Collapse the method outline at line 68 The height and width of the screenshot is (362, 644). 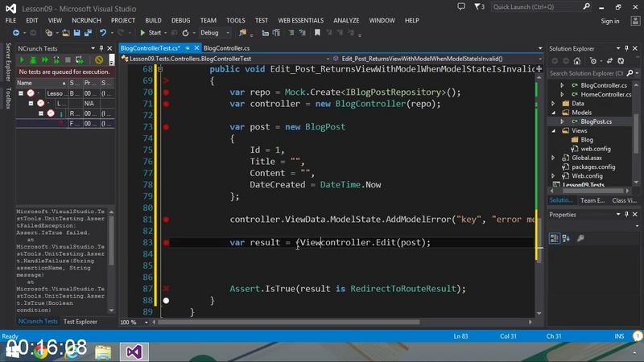coord(160,69)
